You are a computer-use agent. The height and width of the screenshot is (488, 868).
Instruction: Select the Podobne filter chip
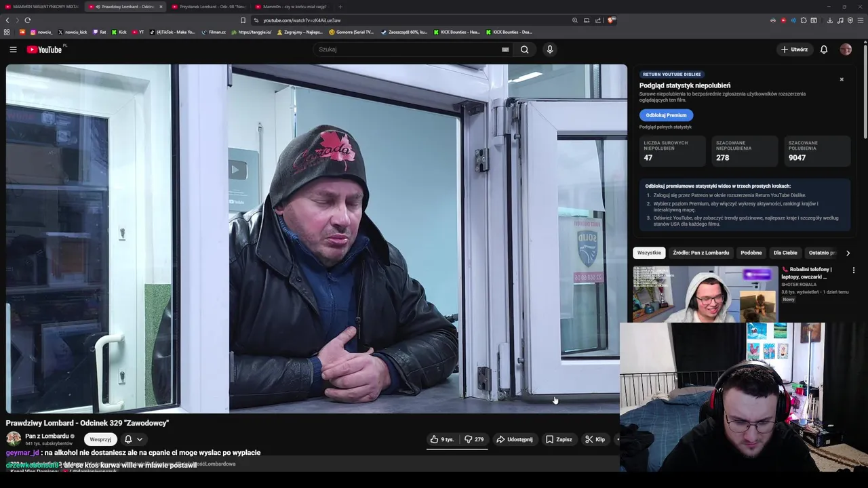[751, 253]
